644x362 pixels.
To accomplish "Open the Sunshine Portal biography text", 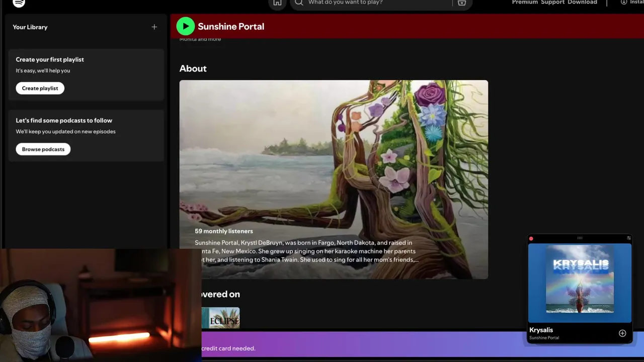I will [x=306, y=251].
